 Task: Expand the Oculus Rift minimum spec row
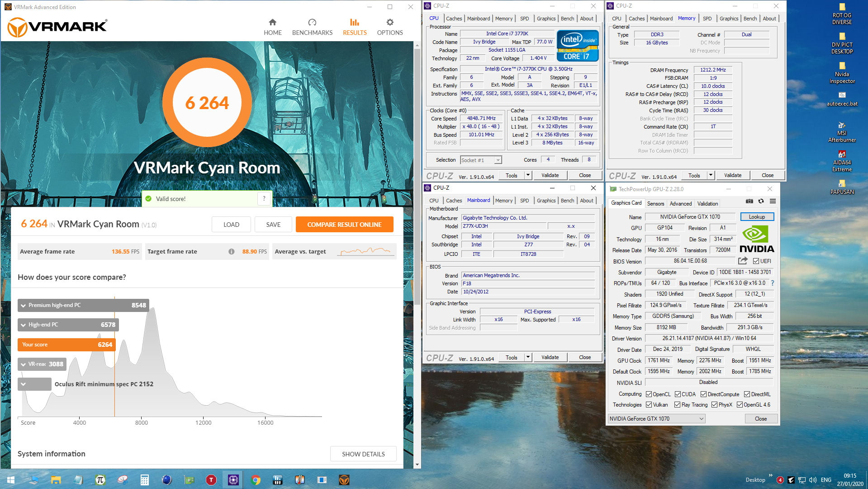point(23,384)
